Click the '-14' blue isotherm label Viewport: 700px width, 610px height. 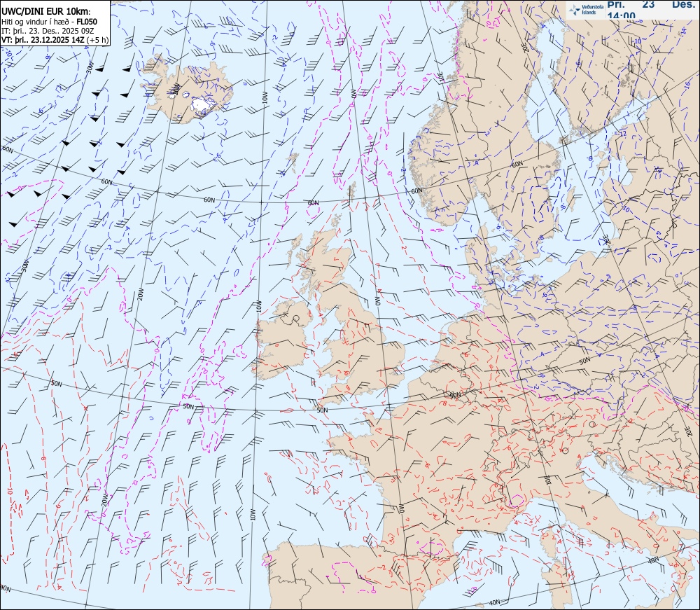683,32
